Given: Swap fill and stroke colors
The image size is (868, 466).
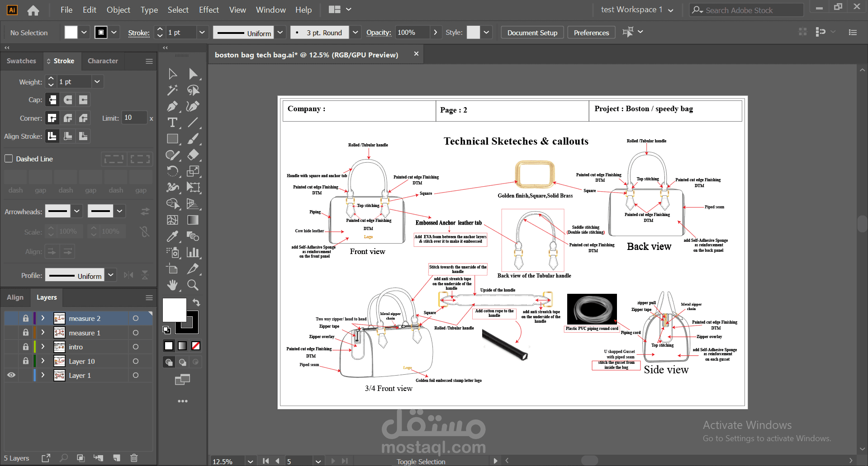Looking at the screenshot, I should point(196,302).
